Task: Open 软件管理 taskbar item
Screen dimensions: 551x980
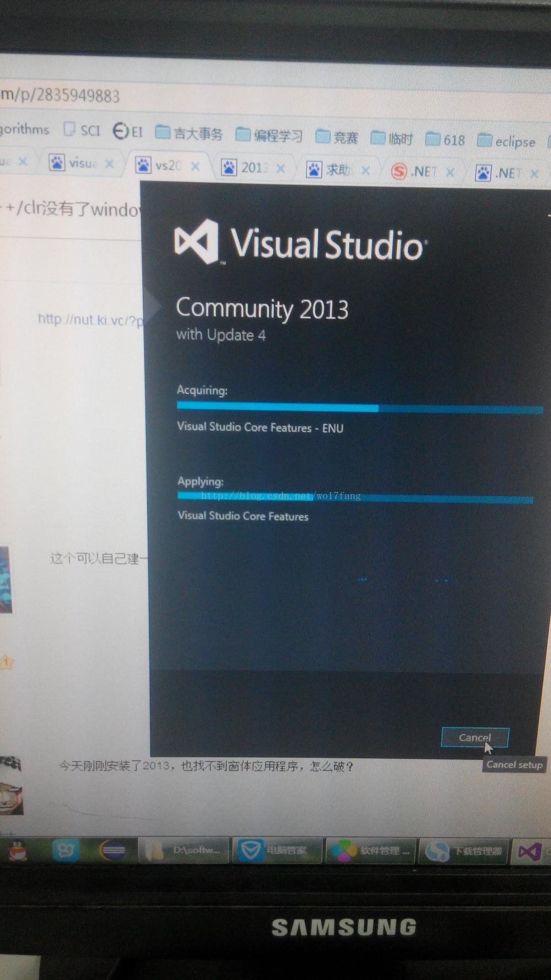Action: (372, 851)
